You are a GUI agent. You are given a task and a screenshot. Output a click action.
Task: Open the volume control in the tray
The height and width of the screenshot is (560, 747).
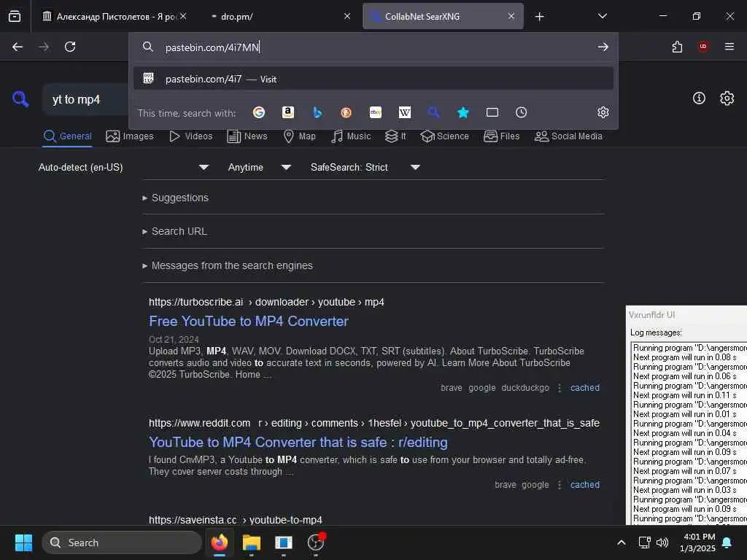point(662,542)
